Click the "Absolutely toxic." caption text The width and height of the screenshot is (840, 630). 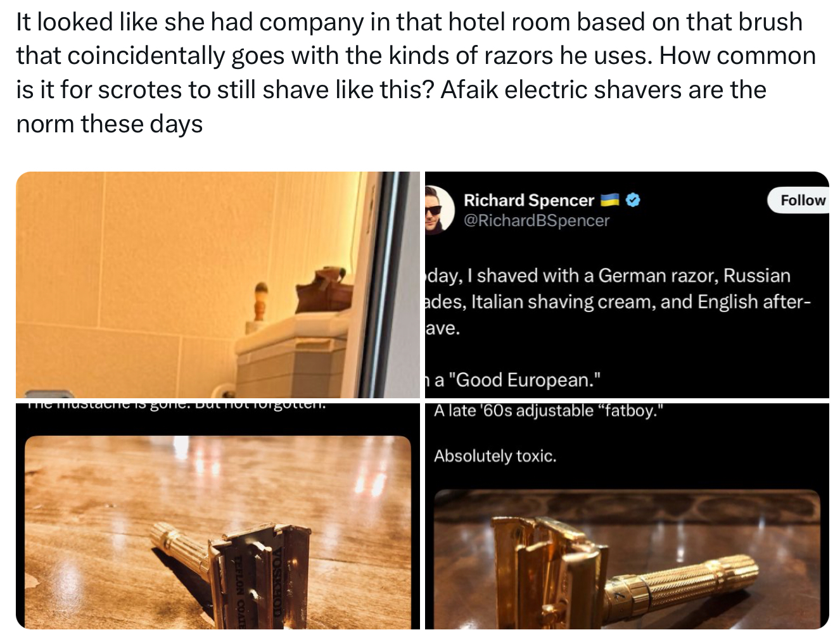(x=495, y=456)
